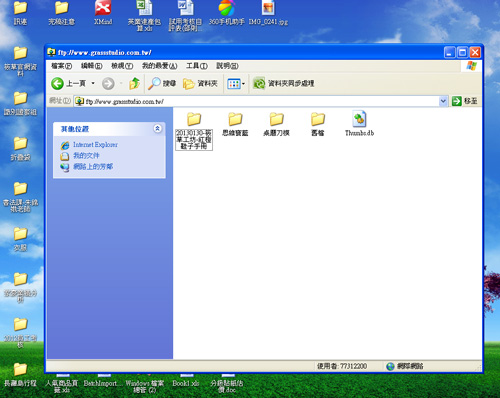This screenshot has height=398, width=500.
Task: Open the Views grid icon
Action: [x=234, y=84]
